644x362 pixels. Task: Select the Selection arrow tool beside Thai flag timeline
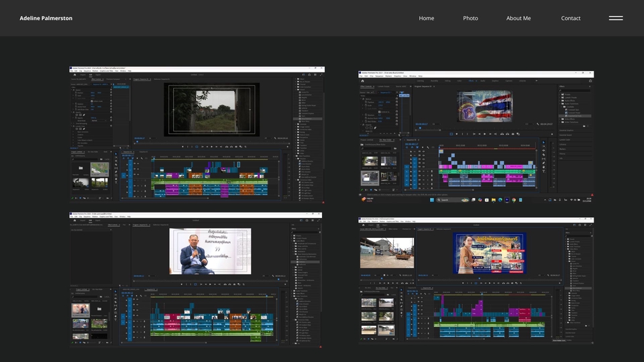pos(543,143)
